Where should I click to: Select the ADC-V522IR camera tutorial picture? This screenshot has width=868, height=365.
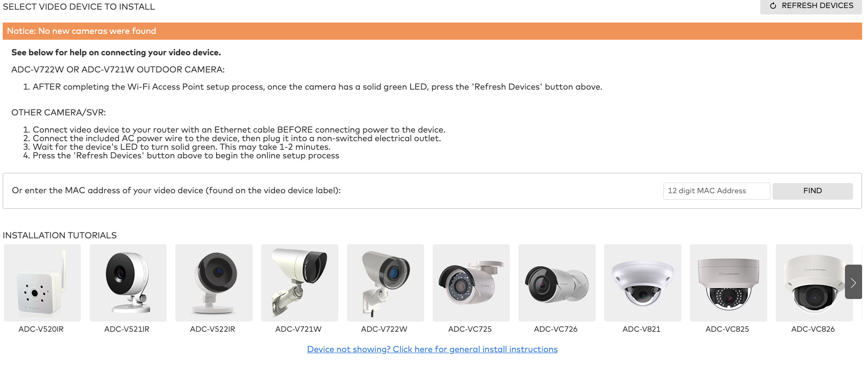click(214, 283)
